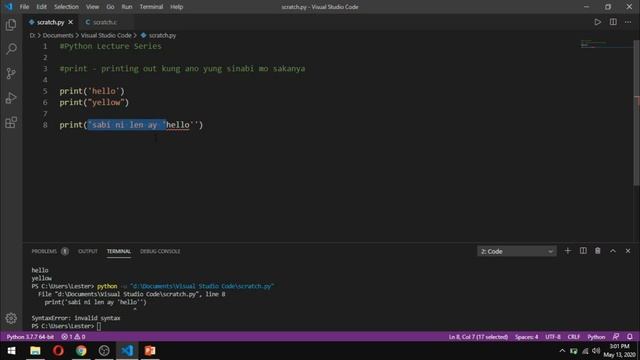This screenshot has height=360, width=640.
Task: Change indentation via 'Spaces: 4'
Action: click(x=526, y=337)
